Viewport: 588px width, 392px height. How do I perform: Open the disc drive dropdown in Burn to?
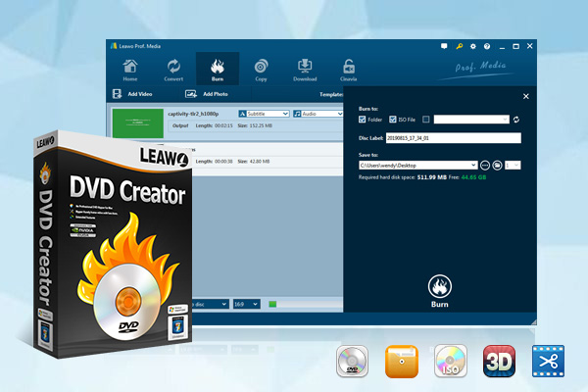click(x=471, y=120)
